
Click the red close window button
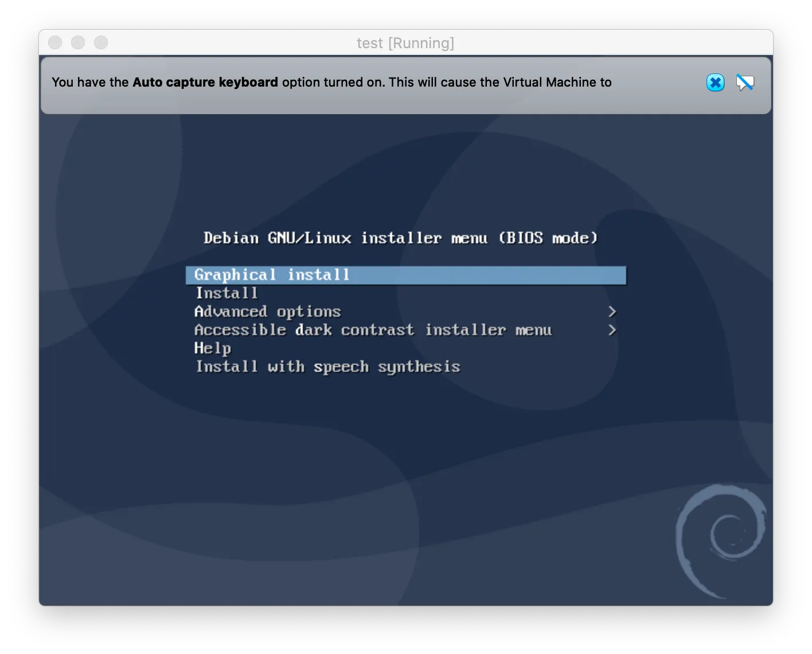(55, 42)
